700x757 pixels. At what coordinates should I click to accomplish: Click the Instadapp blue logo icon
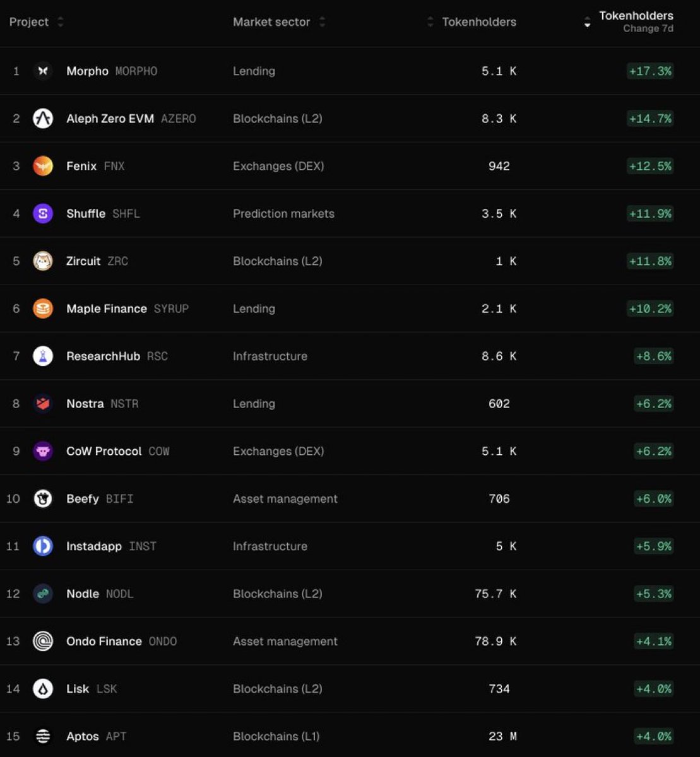[43, 546]
